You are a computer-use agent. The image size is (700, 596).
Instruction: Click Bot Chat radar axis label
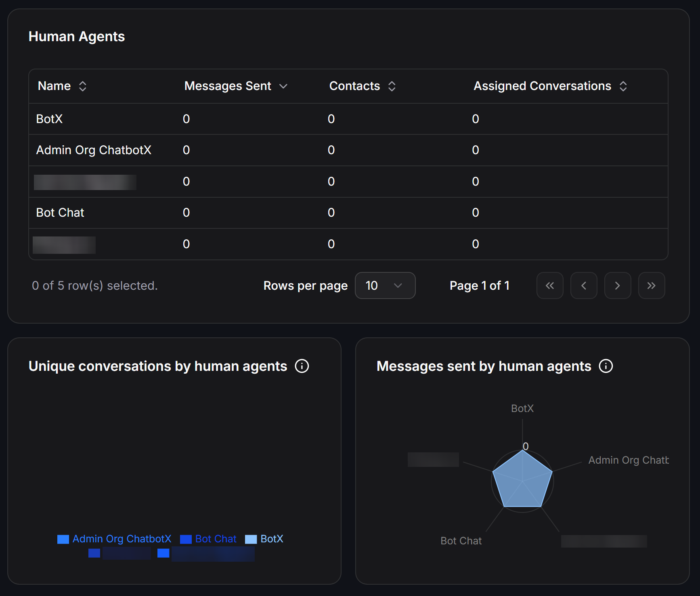(x=461, y=541)
